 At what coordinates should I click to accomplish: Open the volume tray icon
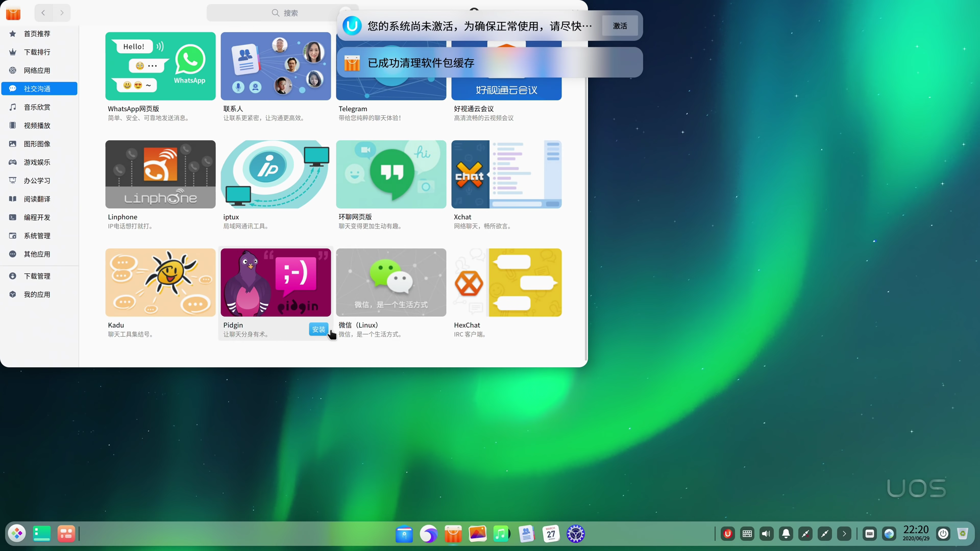tap(767, 534)
